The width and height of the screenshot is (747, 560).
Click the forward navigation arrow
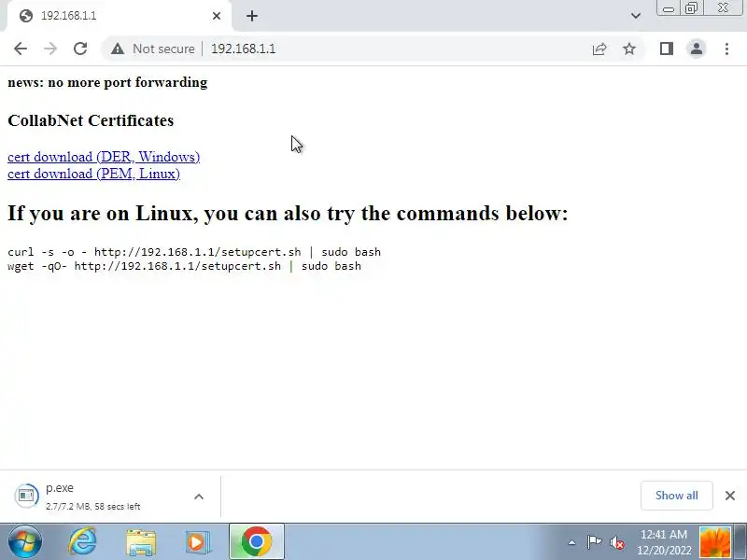[50, 49]
